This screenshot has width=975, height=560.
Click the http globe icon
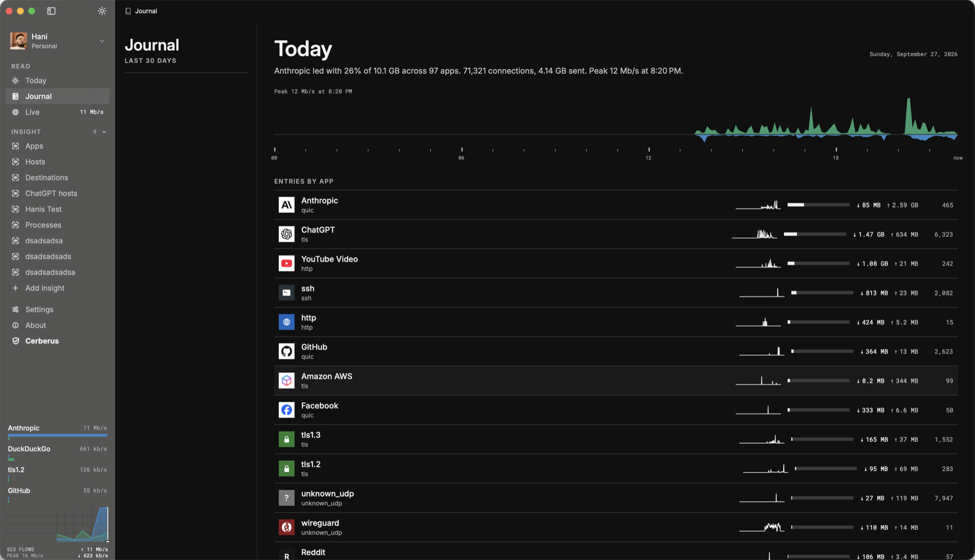coord(287,322)
